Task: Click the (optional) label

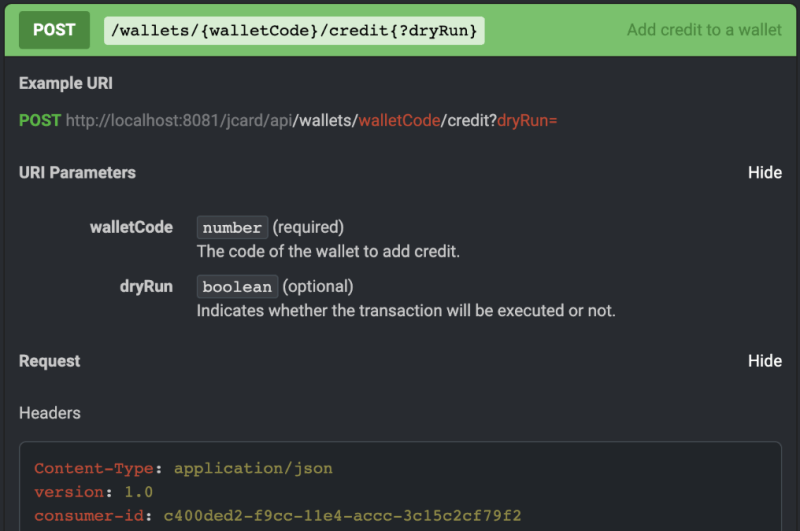Action: (318, 286)
